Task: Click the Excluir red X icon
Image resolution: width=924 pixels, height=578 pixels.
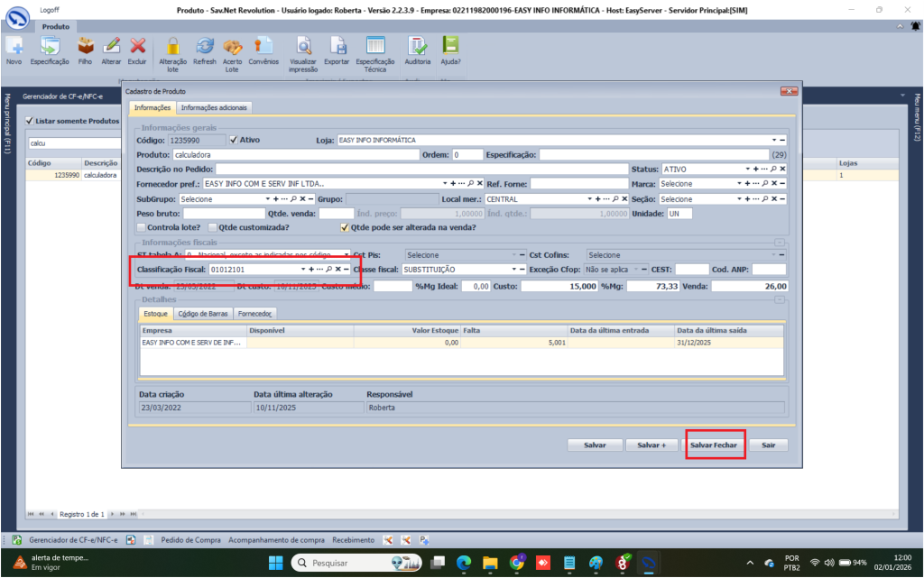Action: tap(137, 45)
